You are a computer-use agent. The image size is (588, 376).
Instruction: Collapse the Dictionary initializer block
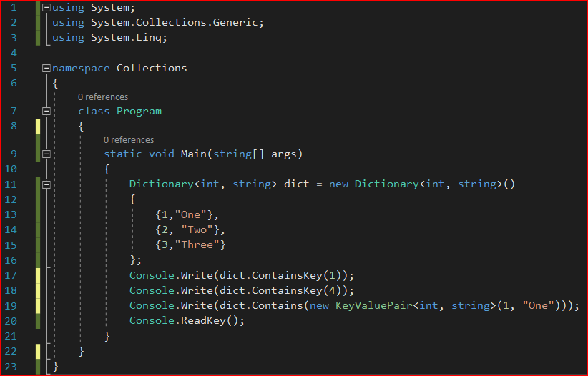click(46, 184)
